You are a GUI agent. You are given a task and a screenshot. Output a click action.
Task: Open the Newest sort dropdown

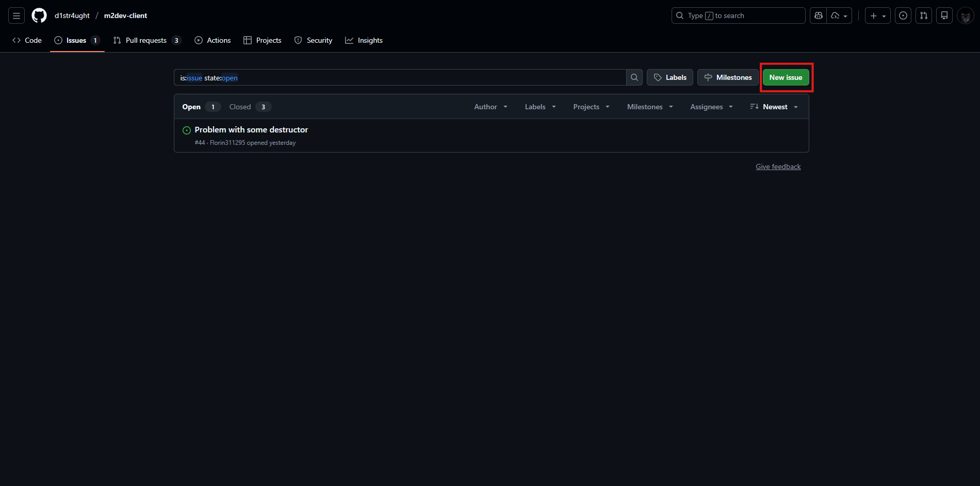point(774,107)
